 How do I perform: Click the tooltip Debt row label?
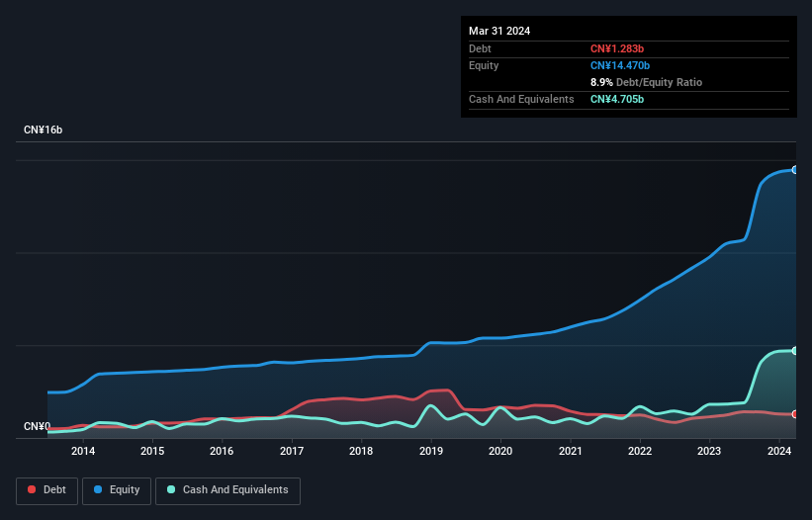pos(480,48)
